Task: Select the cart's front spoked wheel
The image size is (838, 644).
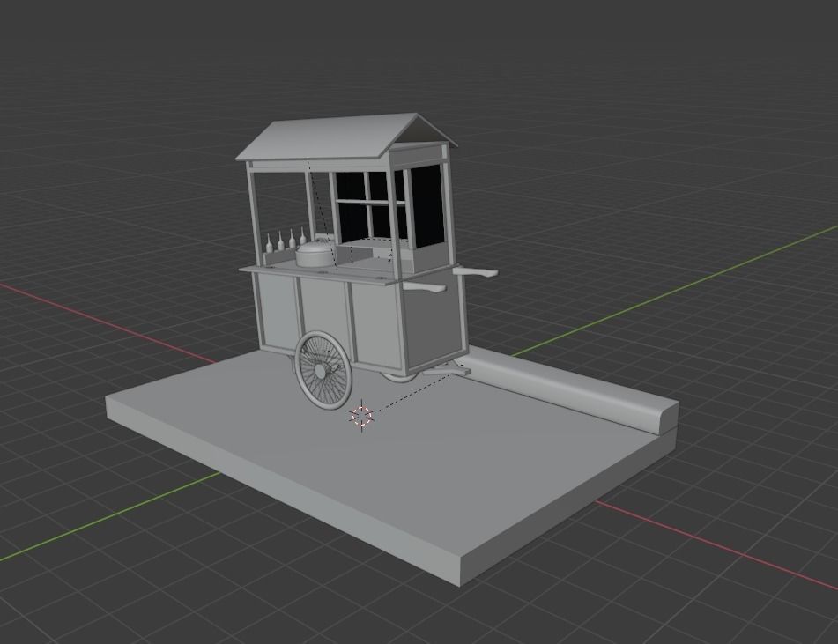Action: (324, 370)
